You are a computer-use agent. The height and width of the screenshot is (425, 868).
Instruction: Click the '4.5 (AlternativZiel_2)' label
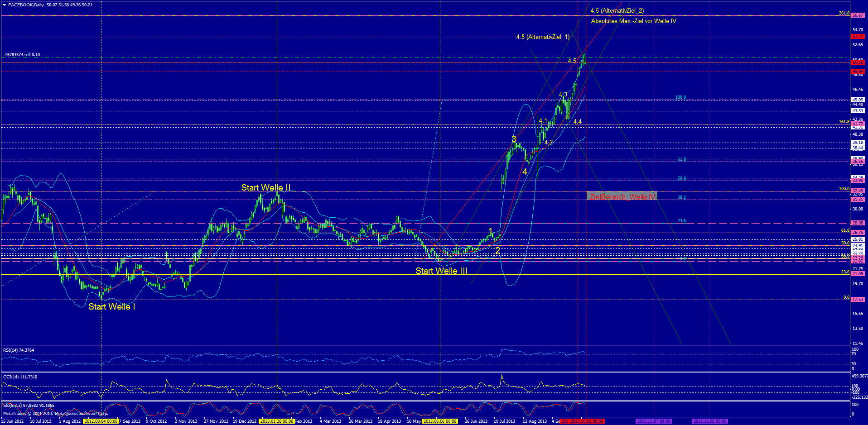[x=617, y=11]
